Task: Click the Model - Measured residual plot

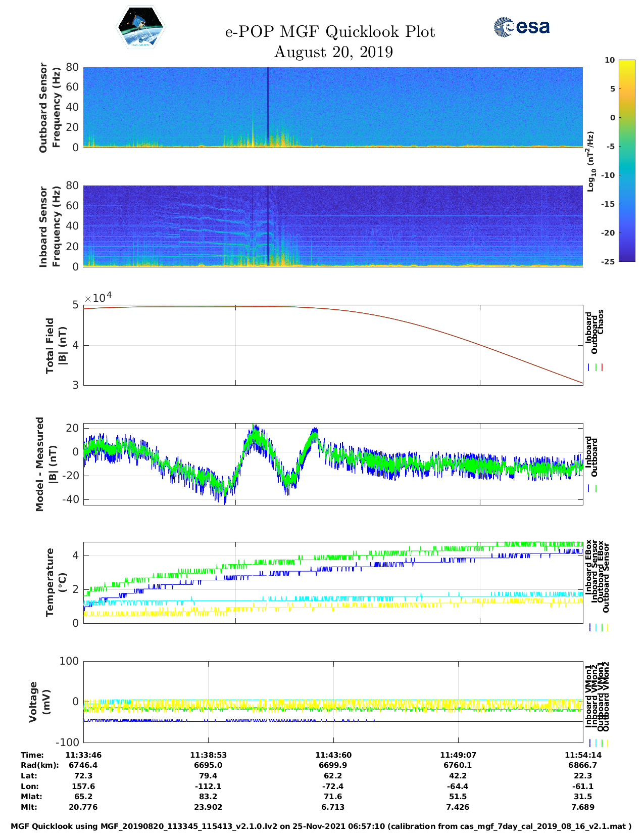Action: pyautogui.click(x=333, y=464)
